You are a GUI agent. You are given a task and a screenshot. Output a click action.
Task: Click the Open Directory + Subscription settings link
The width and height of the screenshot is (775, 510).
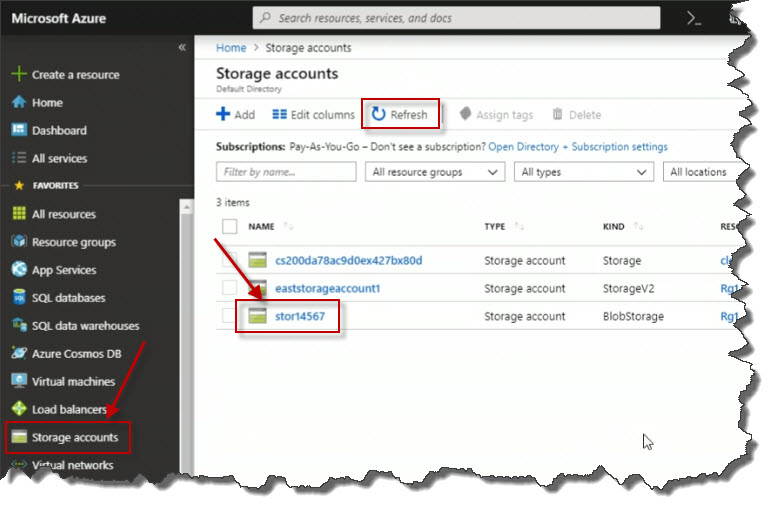[x=578, y=147]
